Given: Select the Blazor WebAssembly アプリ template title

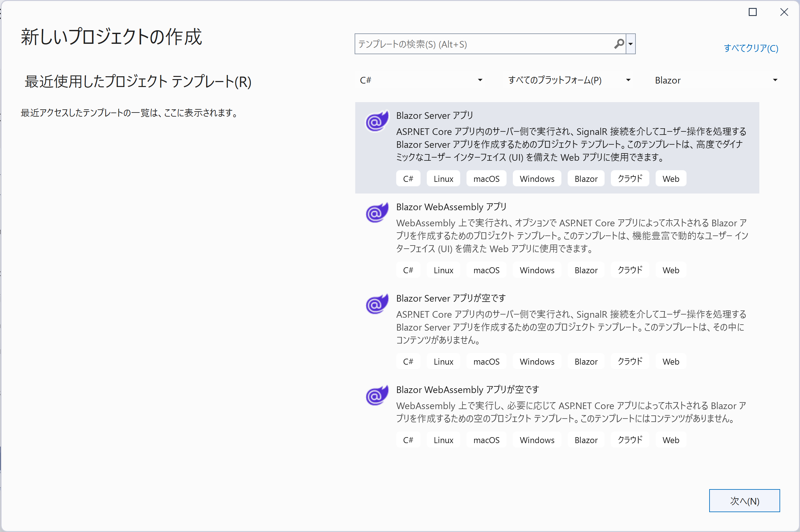Looking at the screenshot, I should click(x=451, y=207).
